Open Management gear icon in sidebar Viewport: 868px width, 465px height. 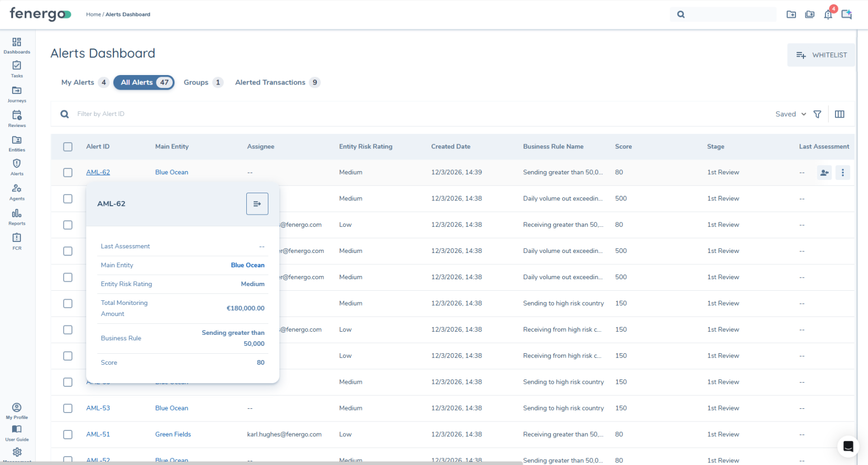17,453
